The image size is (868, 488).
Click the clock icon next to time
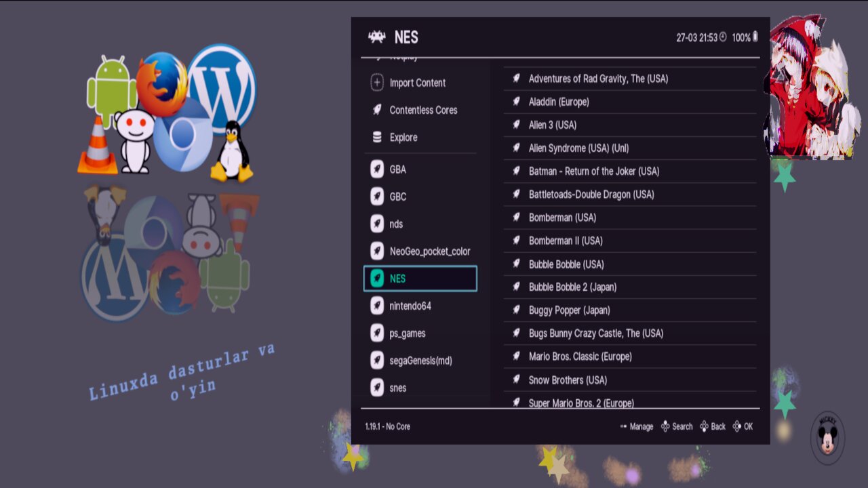pos(723,37)
